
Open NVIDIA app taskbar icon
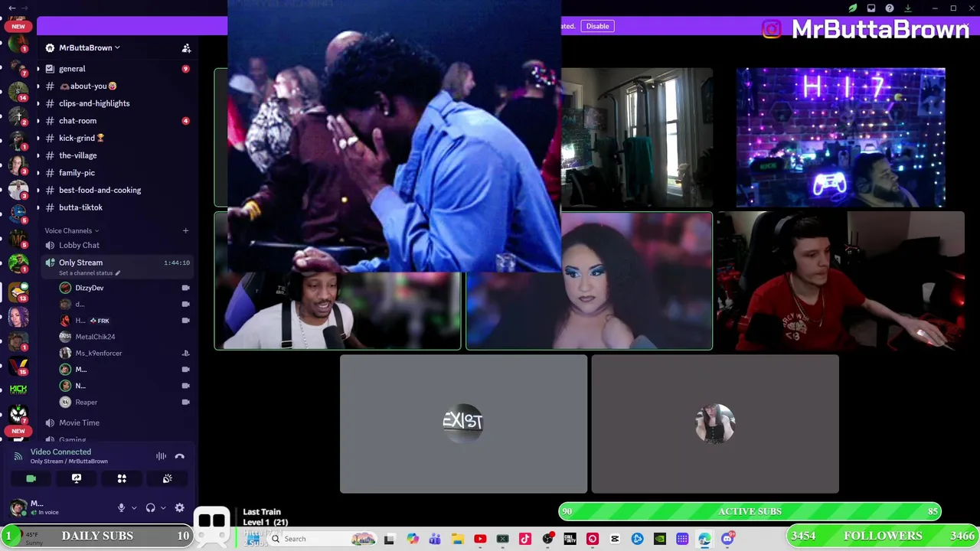[x=660, y=539]
